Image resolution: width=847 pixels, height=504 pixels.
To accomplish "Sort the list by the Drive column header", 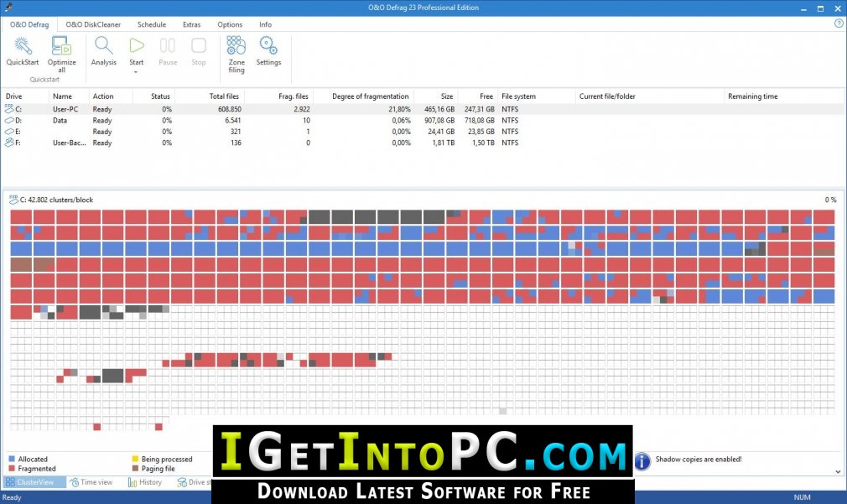I will 25,96.
